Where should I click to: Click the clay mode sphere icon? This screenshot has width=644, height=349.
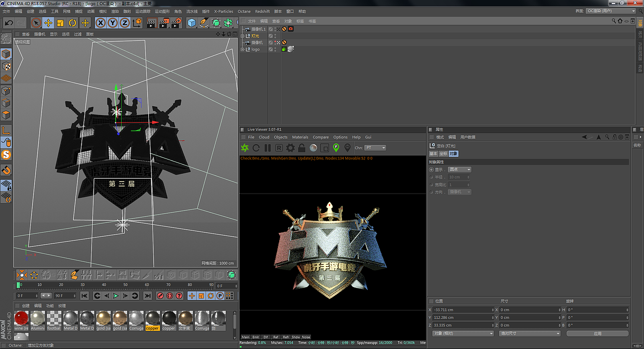(x=313, y=148)
